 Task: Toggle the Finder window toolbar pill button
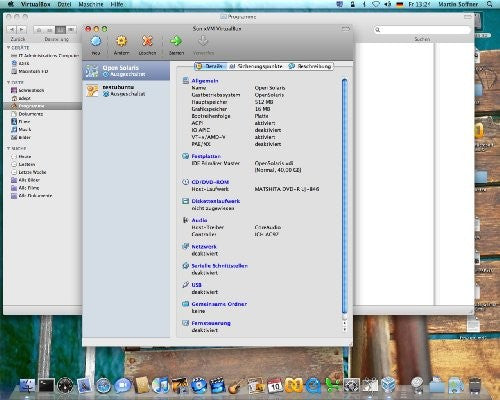click(468, 17)
